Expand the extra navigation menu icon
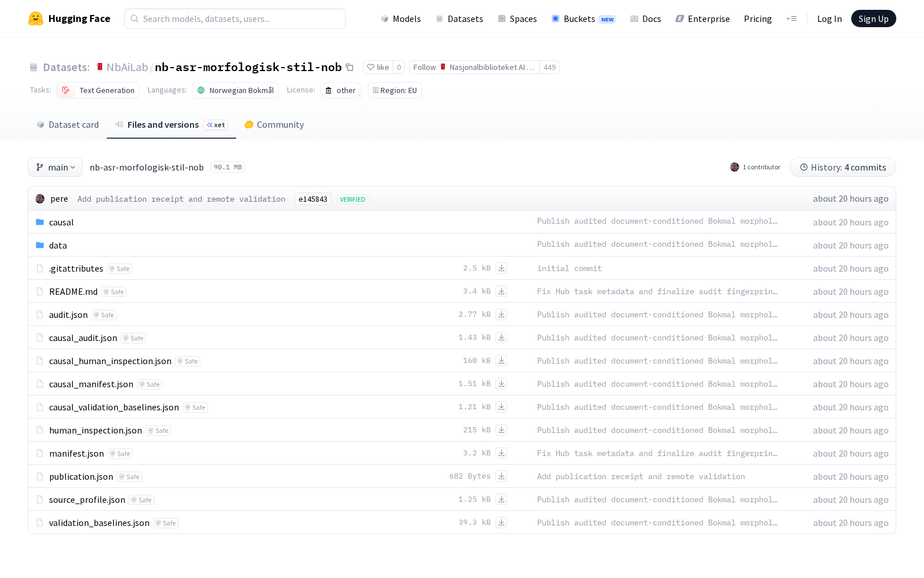Viewport: 924px width, 578px height. point(791,18)
